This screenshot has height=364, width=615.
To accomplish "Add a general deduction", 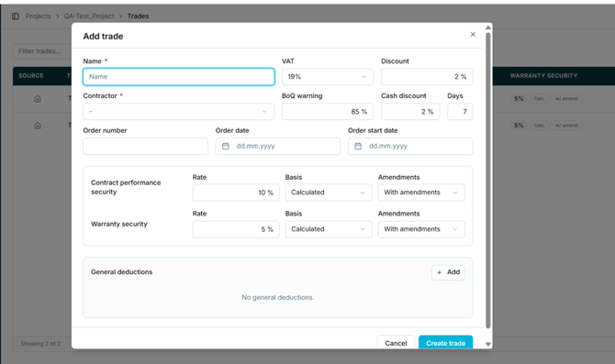I will point(448,272).
